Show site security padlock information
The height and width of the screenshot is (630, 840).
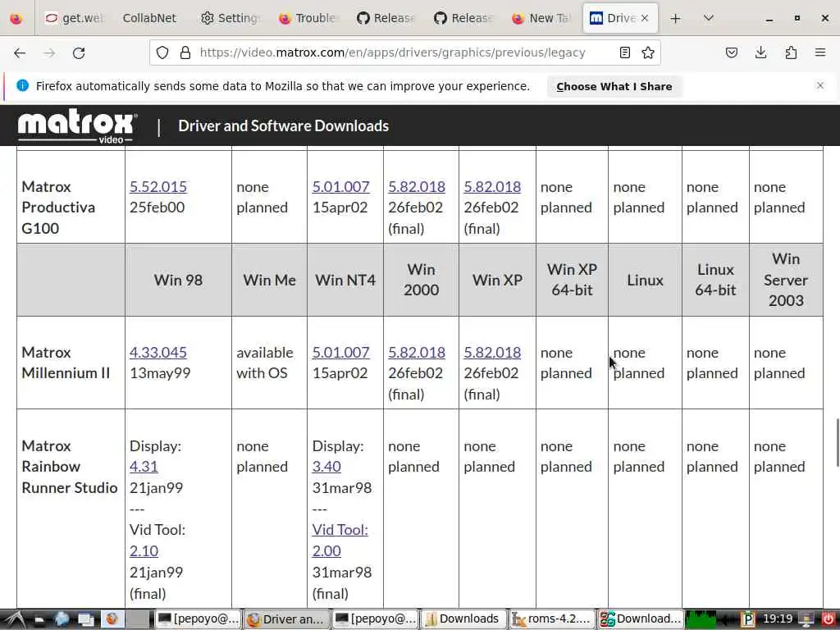[x=185, y=52]
